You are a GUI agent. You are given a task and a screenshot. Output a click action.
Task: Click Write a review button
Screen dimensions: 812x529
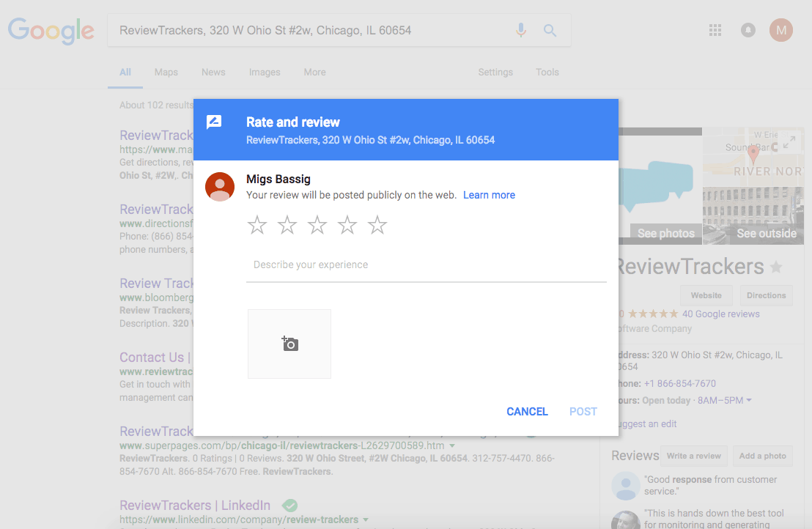(x=694, y=456)
